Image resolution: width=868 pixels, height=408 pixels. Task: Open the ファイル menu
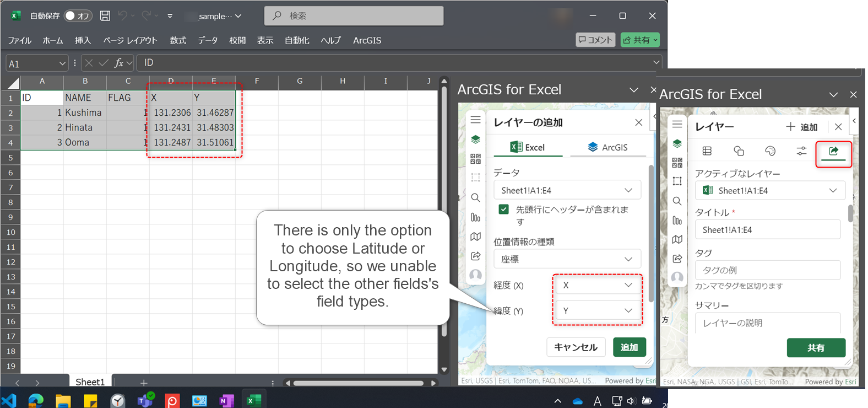click(x=20, y=40)
